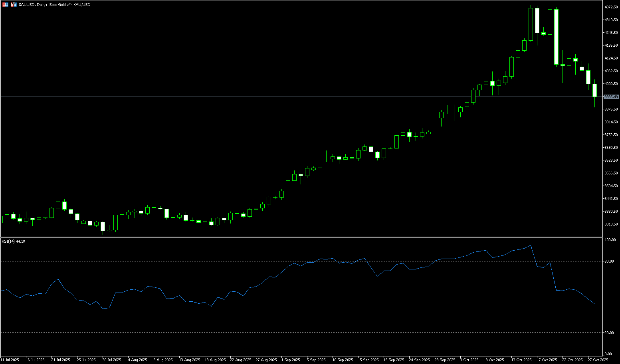Click the RSI 80.00 level label
The width and height of the screenshot is (620, 364).
[x=609, y=261]
